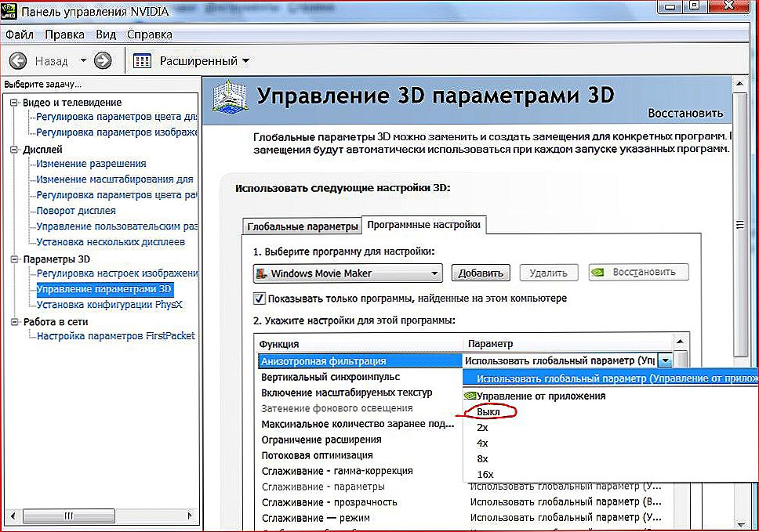Open Установка конфигурации PhysX item
This screenshot has height=532, width=759.
[x=110, y=305]
